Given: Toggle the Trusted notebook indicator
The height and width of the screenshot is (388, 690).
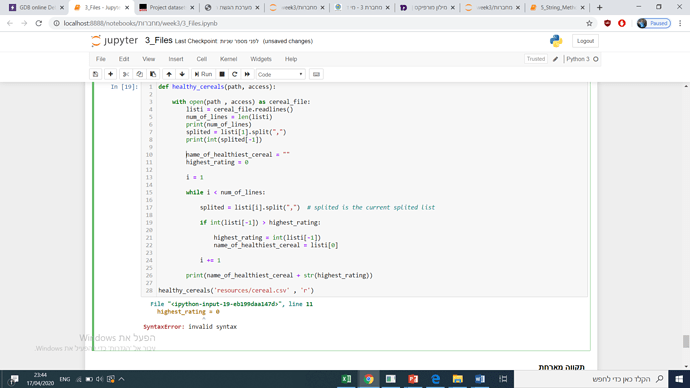Looking at the screenshot, I should click(536, 59).
